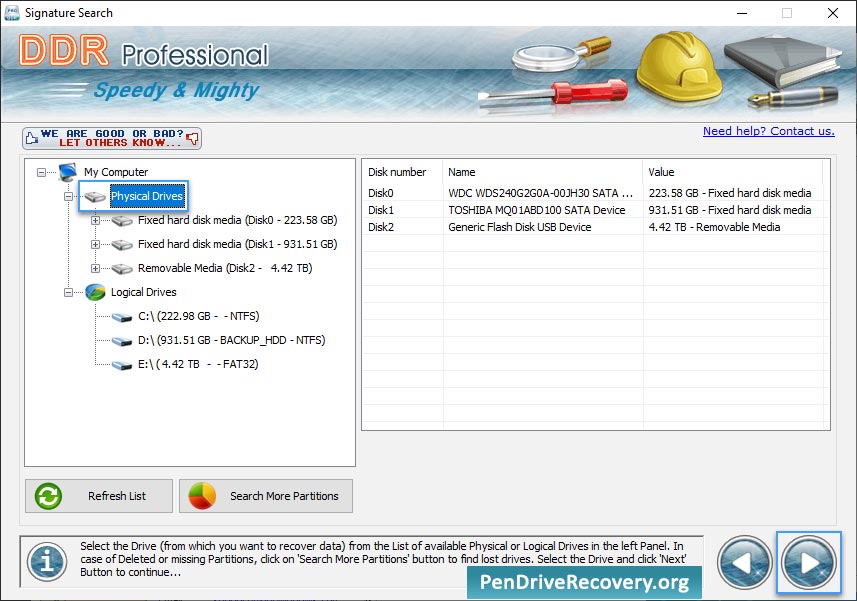Screen dimensions: 857x601
Task: Click the Disk number column header
Action: [402, 172]
